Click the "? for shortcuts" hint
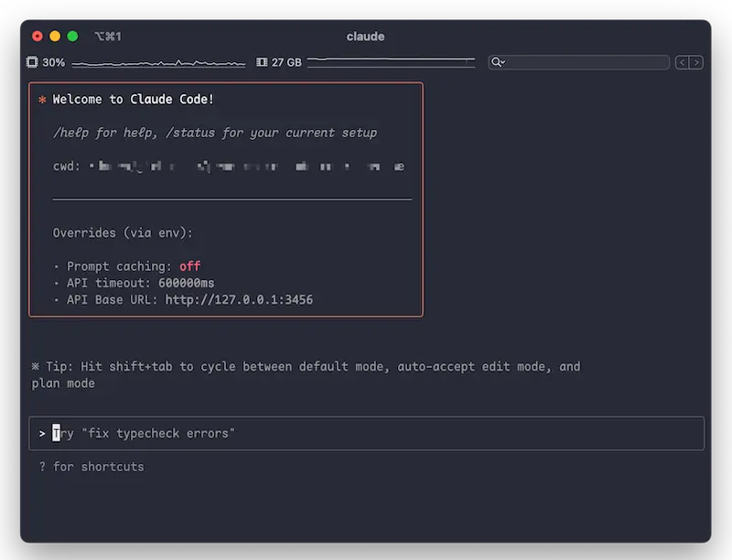The image size is (732, 560). pyautogui.click(x=91, y=467)
